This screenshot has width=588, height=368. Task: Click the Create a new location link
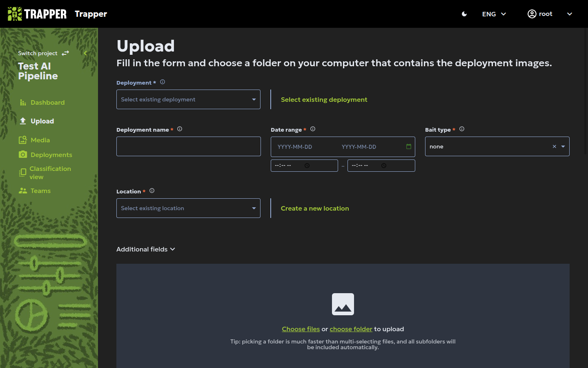[315, 208]
